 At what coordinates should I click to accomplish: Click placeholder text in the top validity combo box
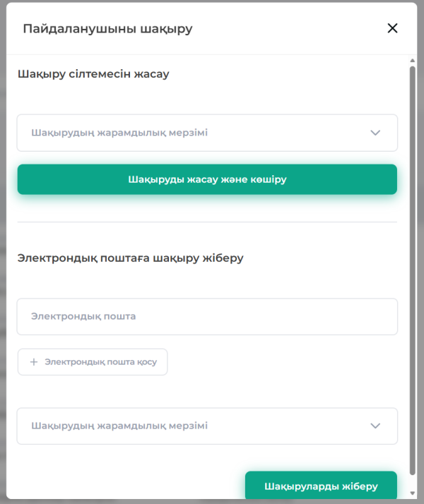(119, 133)
